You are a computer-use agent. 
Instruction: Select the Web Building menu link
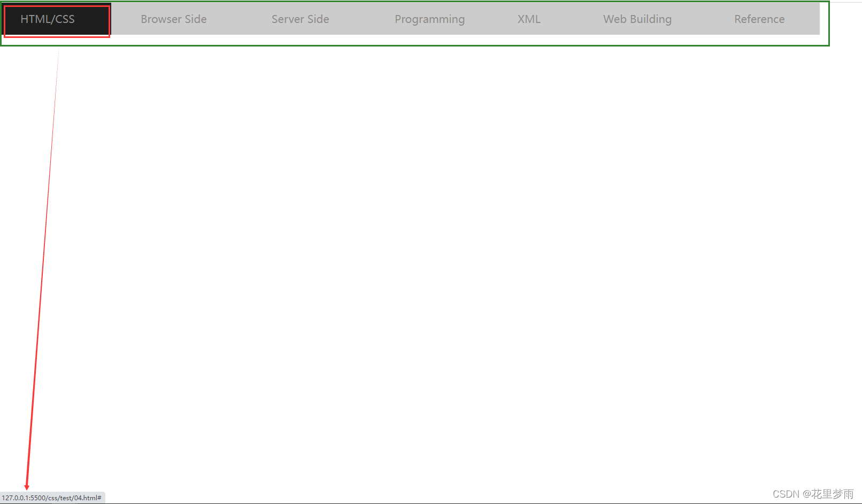point(637,19)
